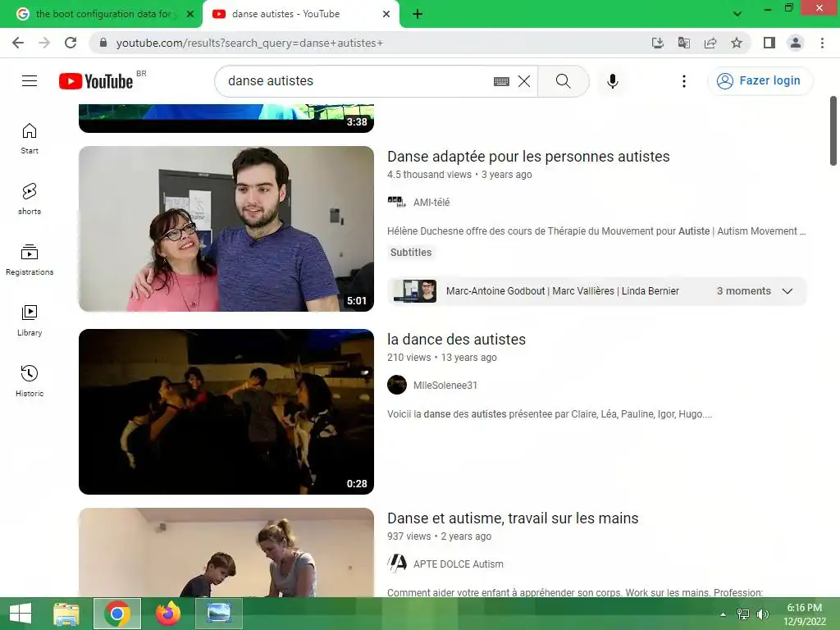Screen dimensions: 840x630
Task: Open the tab search dropdown arrow
Action: [737, 14]
